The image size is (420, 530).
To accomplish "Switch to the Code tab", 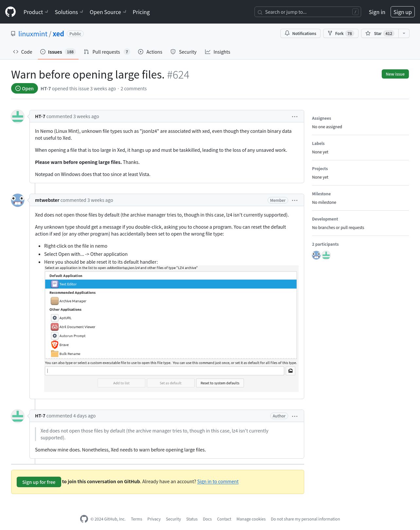I will (23, 52).
